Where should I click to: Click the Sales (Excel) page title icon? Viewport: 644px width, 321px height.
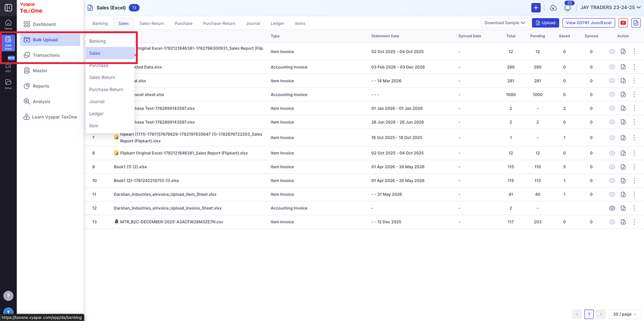pos(90,8)
